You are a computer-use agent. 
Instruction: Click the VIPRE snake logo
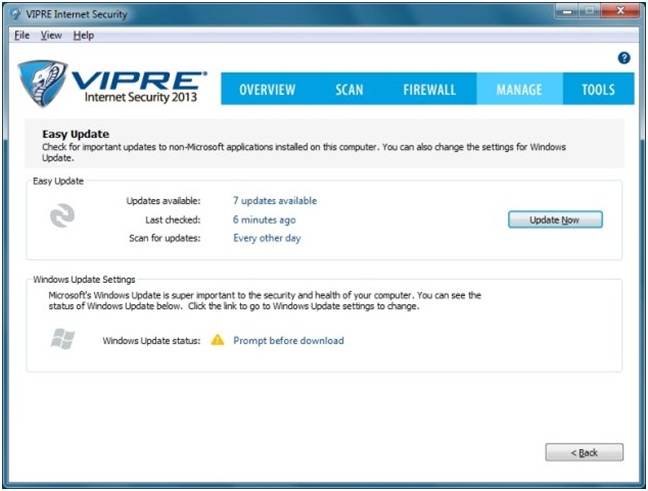(x=44, y=85)
